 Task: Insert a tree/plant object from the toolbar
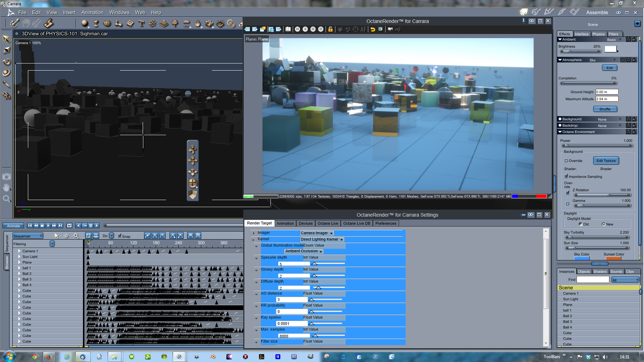(x=175, y=23)
